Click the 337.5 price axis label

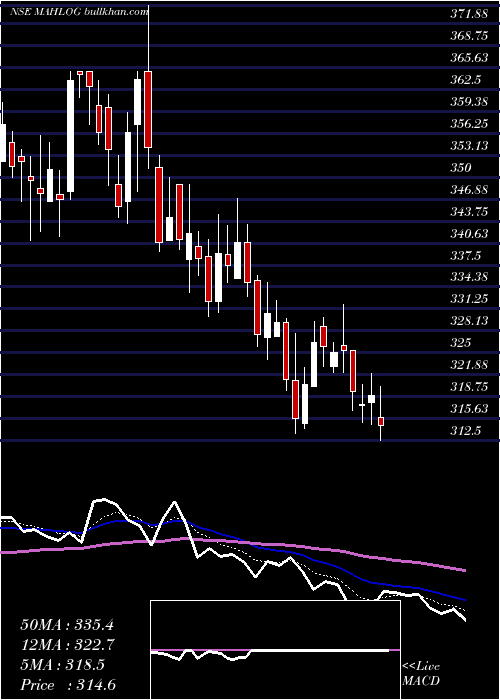point(466,255)
